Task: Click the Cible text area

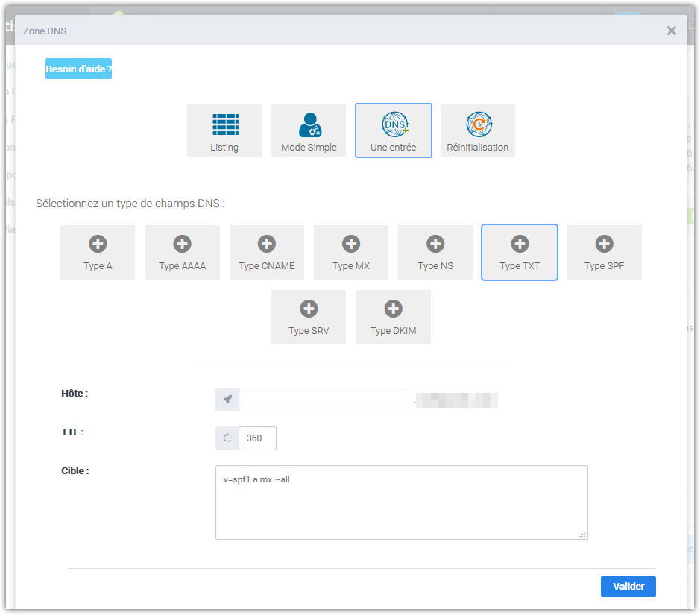Action: click(x=401, y=502)
